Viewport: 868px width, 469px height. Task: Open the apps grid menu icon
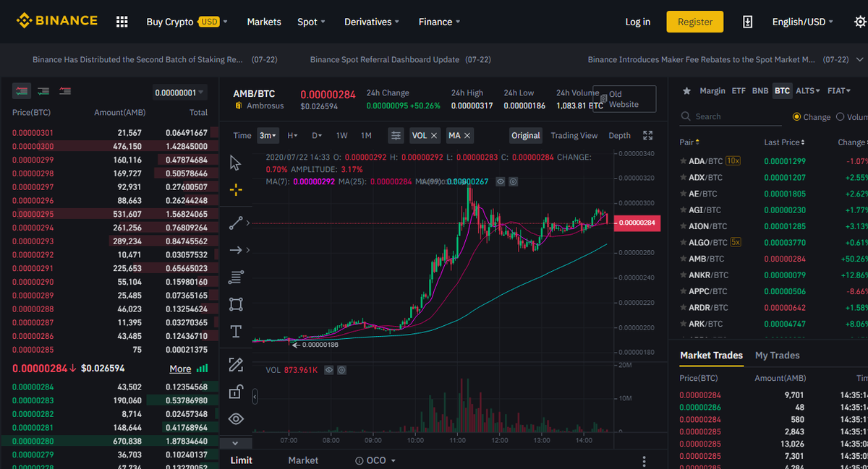[x=122, y=22]
